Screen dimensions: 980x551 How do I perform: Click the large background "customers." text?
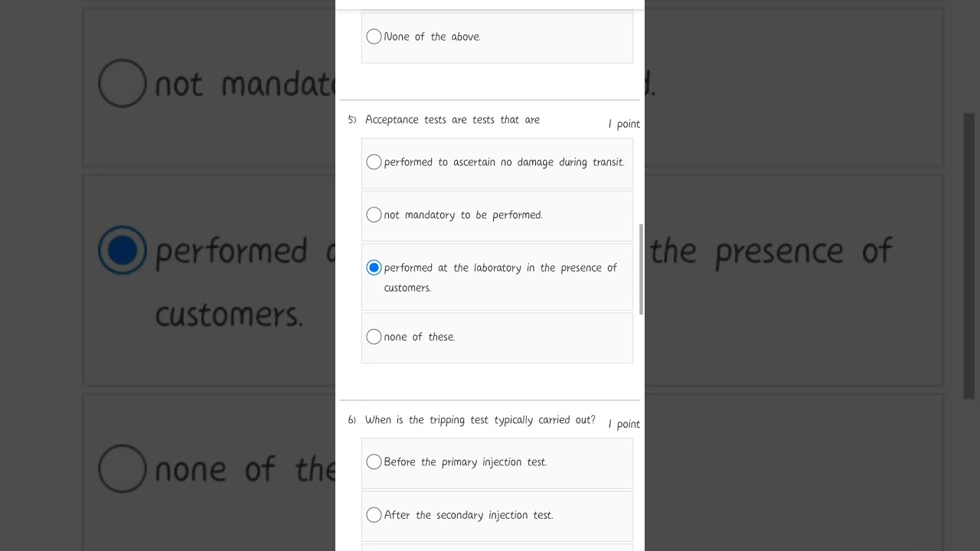229,315
